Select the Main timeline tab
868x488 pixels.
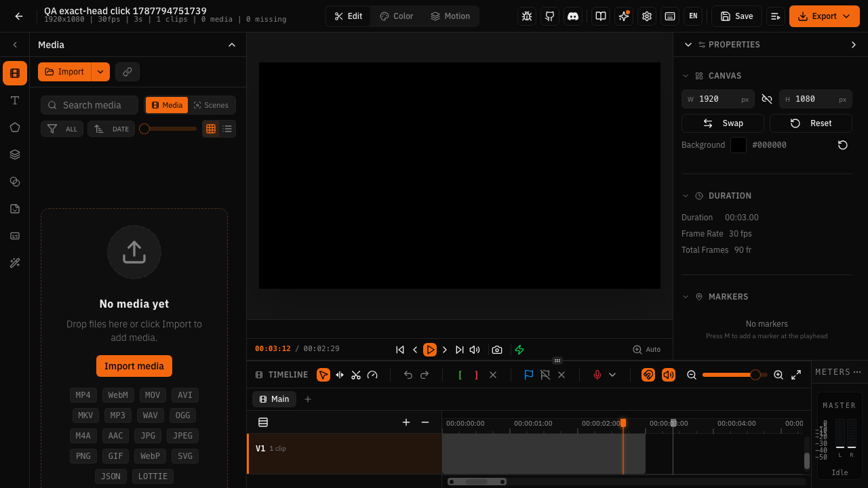tap(274, 399)
